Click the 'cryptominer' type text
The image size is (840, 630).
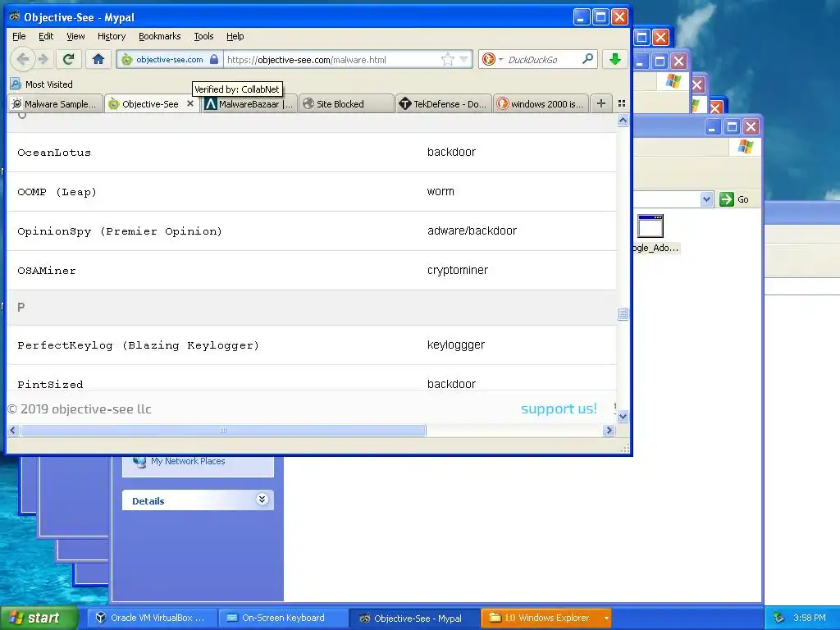[x=458, y=270]
